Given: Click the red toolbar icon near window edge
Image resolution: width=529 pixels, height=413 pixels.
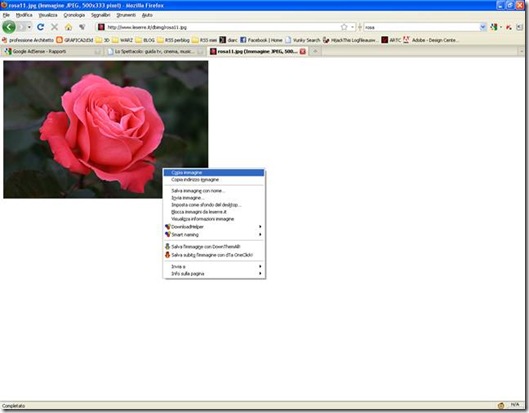Looking at the screenshot, I should [x=508, y=27].
